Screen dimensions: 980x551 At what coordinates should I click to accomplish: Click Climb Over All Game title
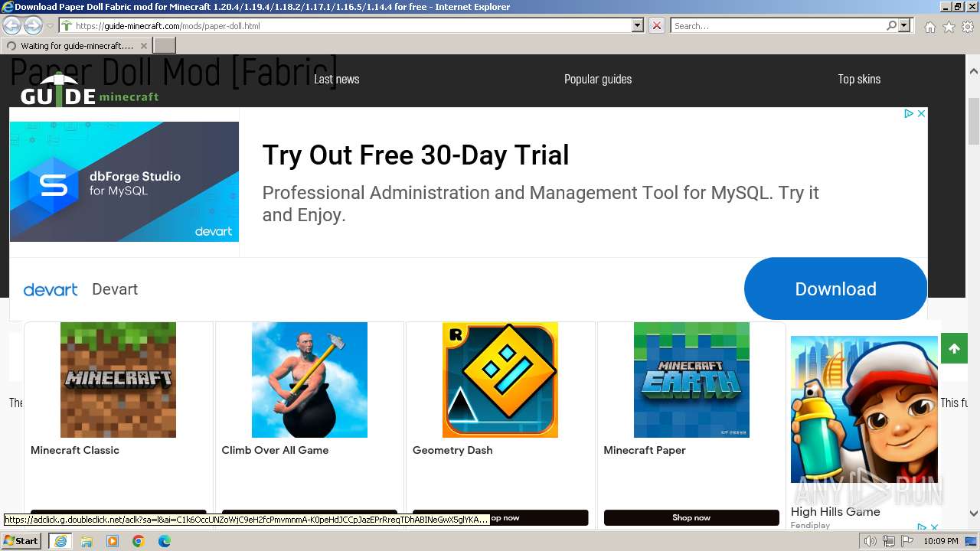tap(275, 450)
